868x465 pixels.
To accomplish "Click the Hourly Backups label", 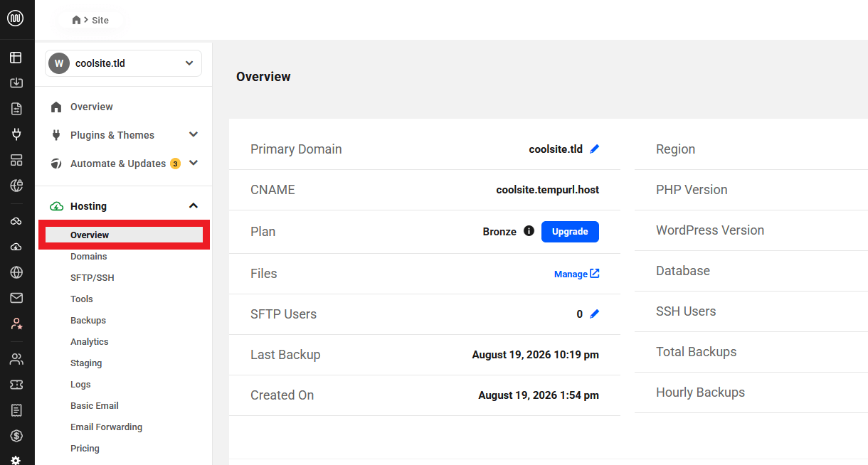I will (x=700, y=392).
